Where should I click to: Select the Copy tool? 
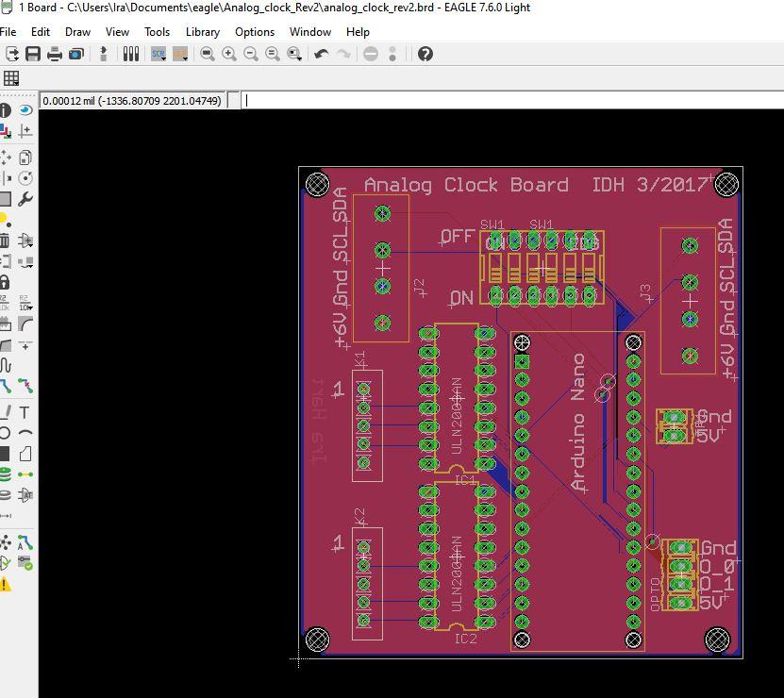point(25,158)
